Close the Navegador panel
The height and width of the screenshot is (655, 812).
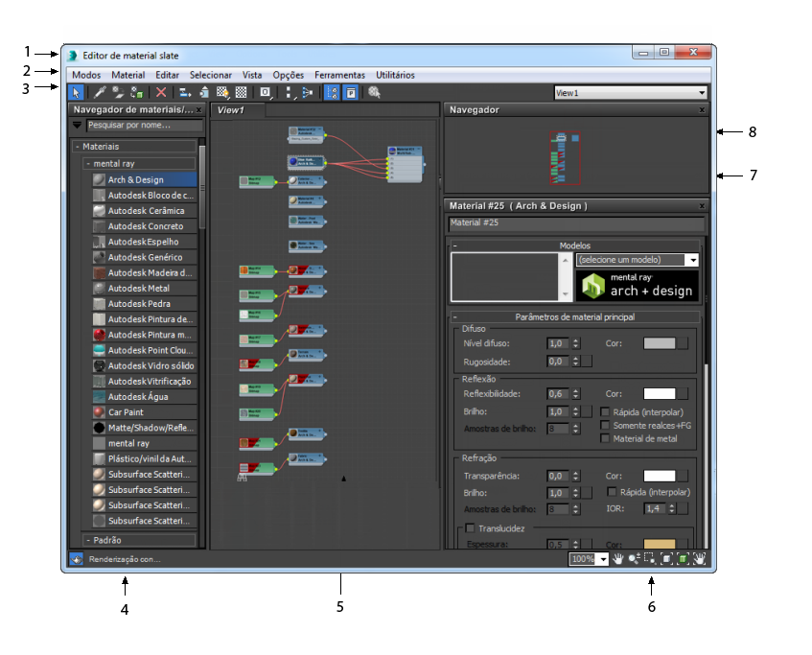(x=702, y=110)
